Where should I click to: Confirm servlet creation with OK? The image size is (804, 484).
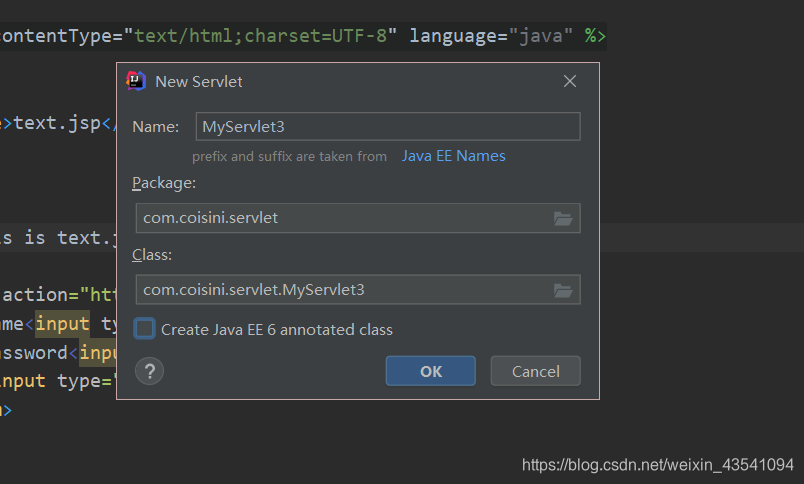[x=431, y=371]
